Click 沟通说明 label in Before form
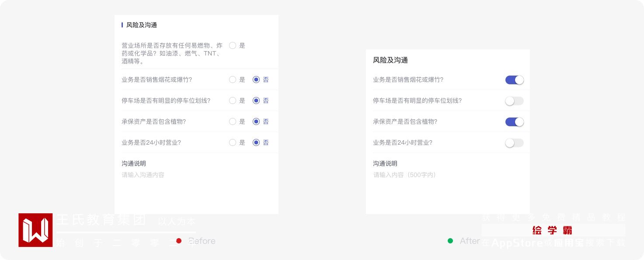Viewport: 644px width, 260px height. 134,163
